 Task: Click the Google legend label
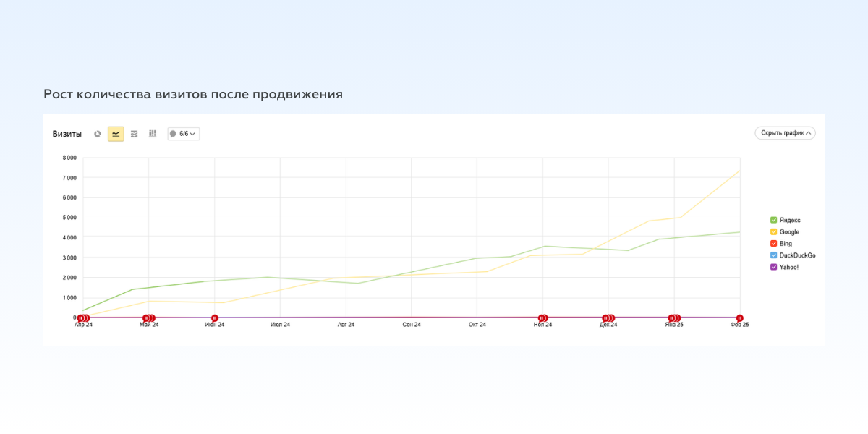pos(789,232)
